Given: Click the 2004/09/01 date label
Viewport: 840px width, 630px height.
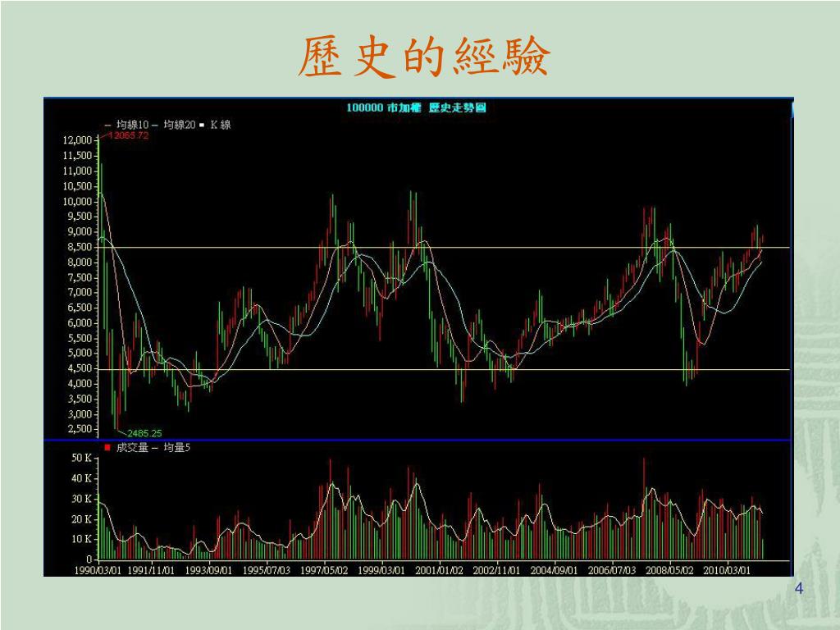Looking at the screenshot, I should point(554,570).
